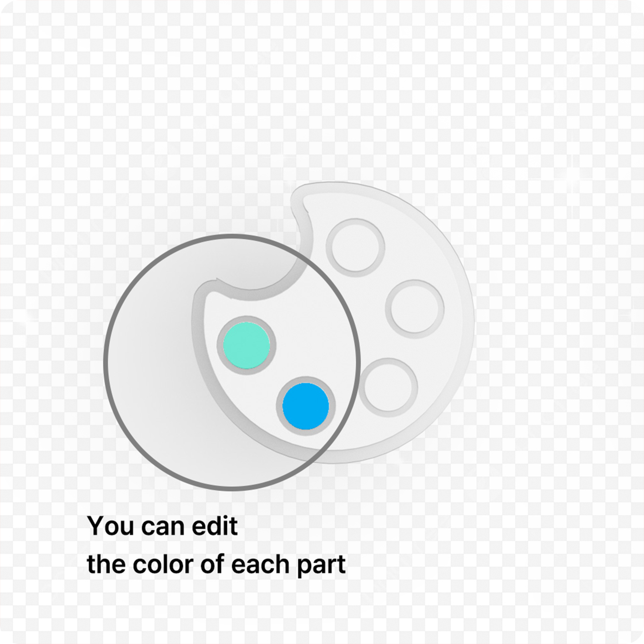This screenshot has width=644, height=644.
Task: Click the "You can edit" text line
Action: pyautogui.click(x=162, y=526)
